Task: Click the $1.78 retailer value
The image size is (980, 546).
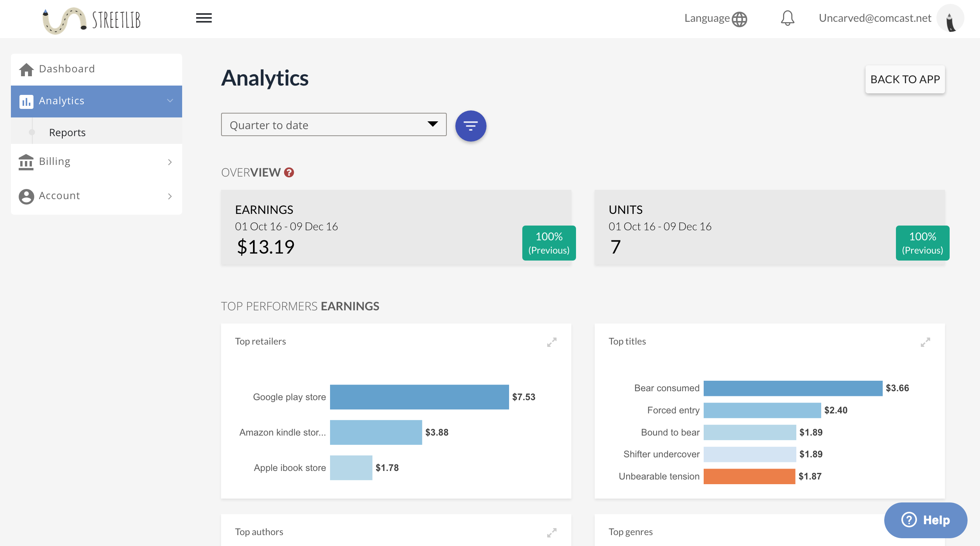Action: [387, 468]
